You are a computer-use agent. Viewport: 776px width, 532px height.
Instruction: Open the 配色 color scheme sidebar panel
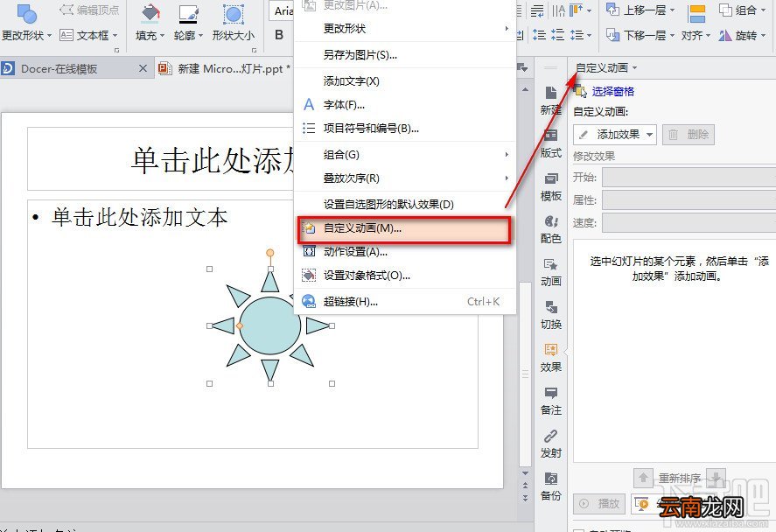pos(551,229)
